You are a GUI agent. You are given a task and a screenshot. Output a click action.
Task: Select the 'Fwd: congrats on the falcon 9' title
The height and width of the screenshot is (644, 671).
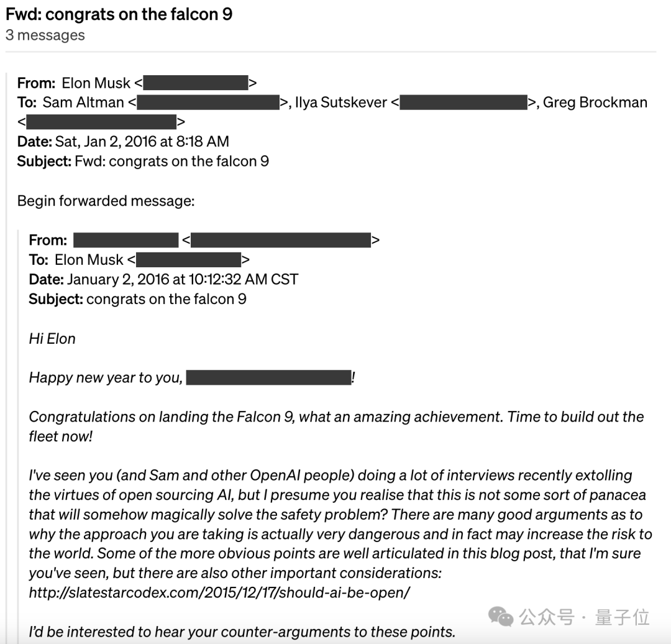click(x=119, y=14)
